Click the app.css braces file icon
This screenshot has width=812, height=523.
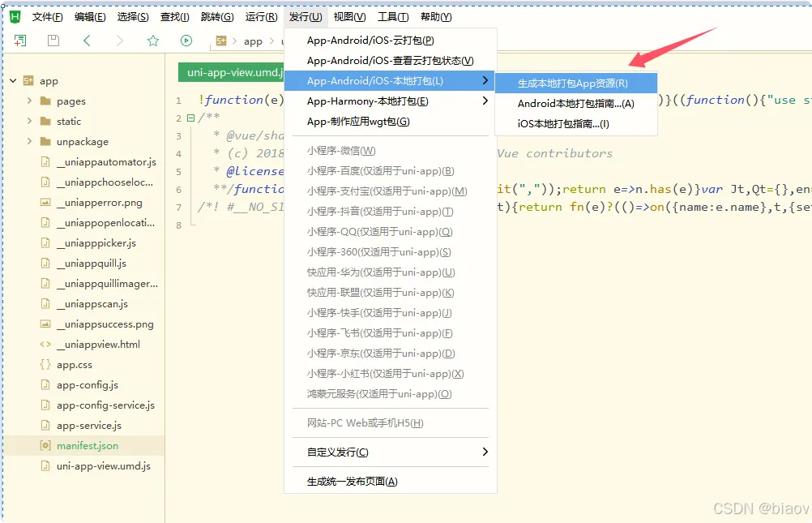(x=45, y=364)
